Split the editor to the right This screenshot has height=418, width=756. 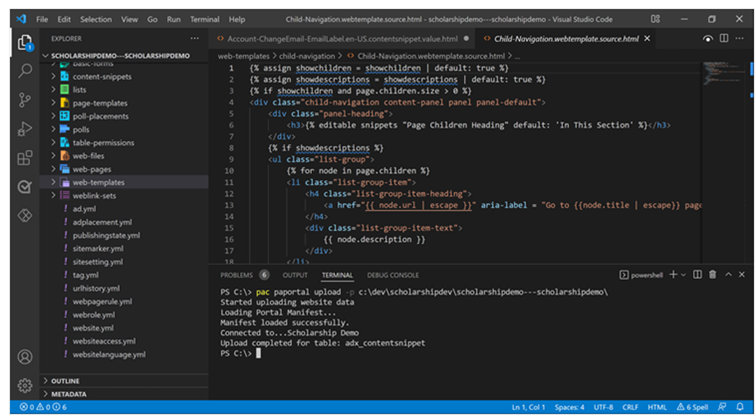[724, 39]
